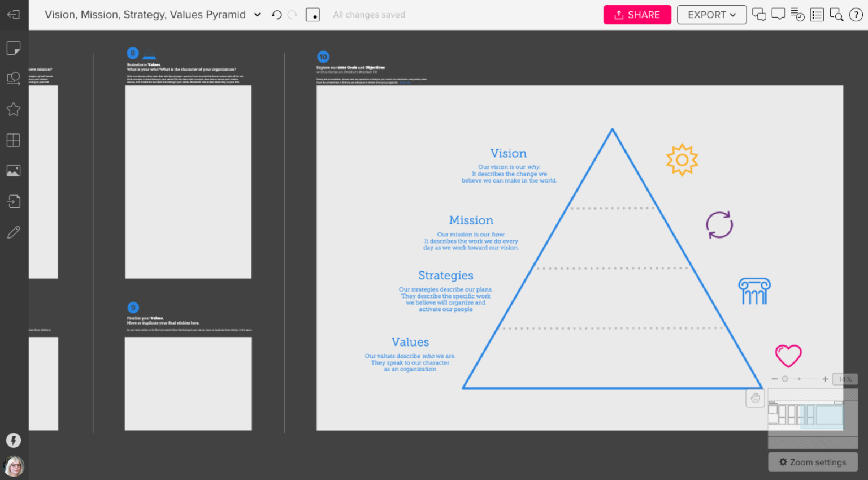The image size is (868, 480).
Task: Increase zoom with the plus control
Action: point(825,379)
